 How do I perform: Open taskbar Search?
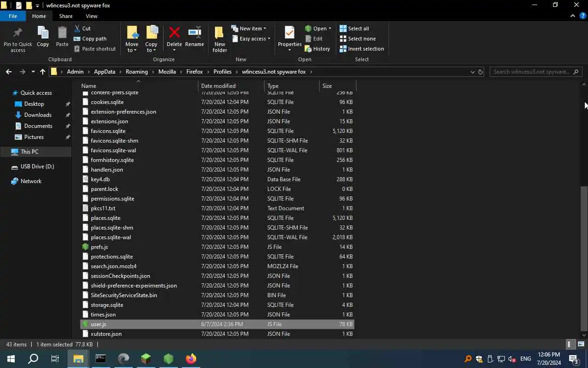[x=33, y=359]
